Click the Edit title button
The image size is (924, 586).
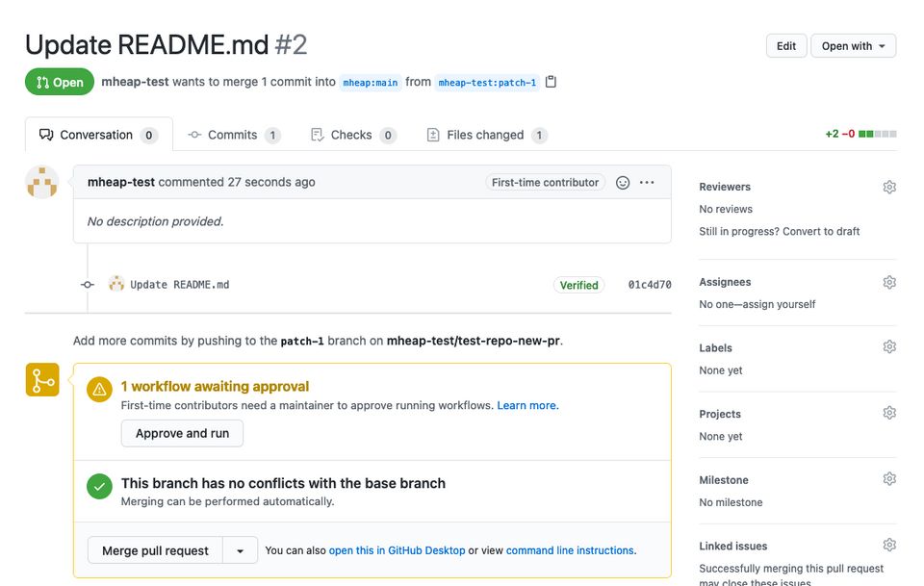pos(786,46)
